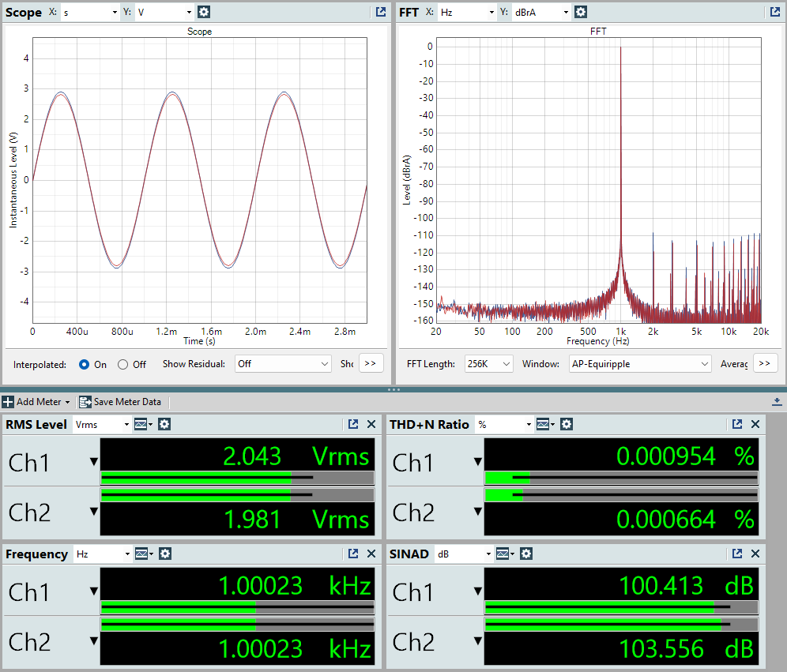This screenshot has height=672, width=787.
Task: Open Frequency meter graph icon
Action: pos(141,554)
